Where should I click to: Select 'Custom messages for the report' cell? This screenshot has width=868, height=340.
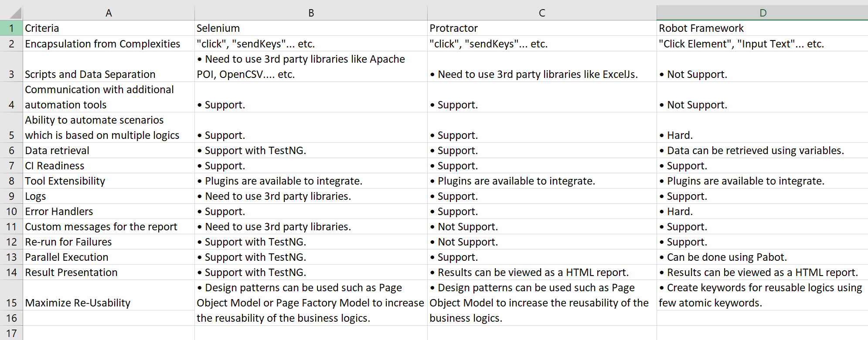pyautogui.click(x=109, y=226)
